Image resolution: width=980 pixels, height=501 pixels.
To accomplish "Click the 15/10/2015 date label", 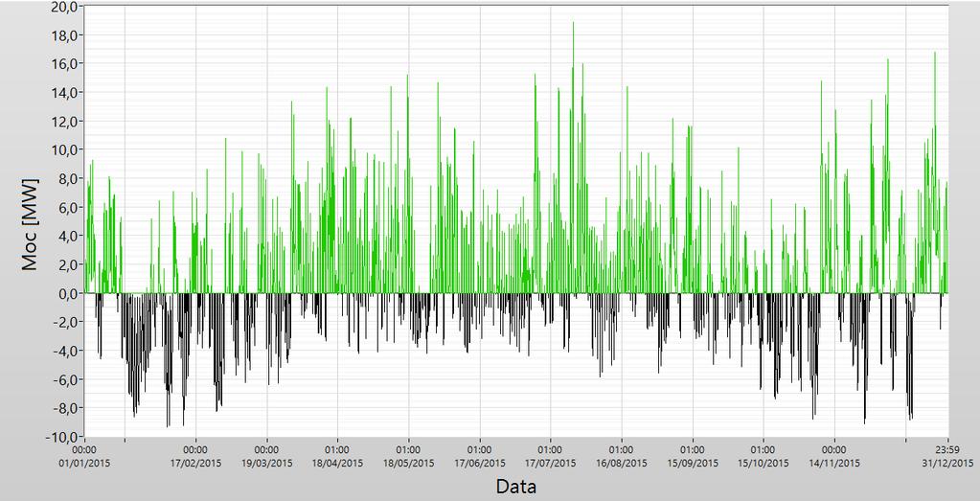I will tap(763, 463).
